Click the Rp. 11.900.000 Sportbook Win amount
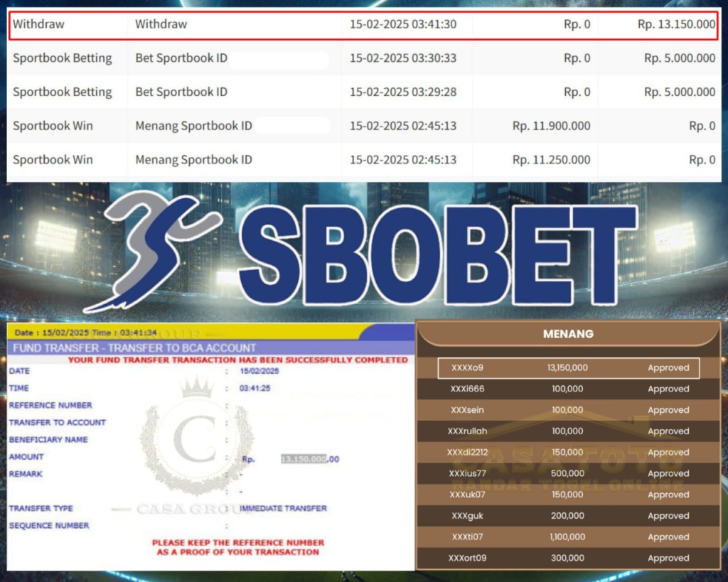Screen dimensions: 728x582 551,126
